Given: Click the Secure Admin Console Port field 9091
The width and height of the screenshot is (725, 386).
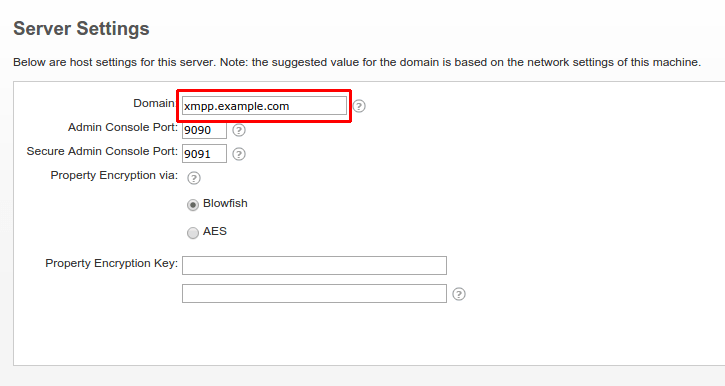Looking at the screenshot, I should click(204, 153).
